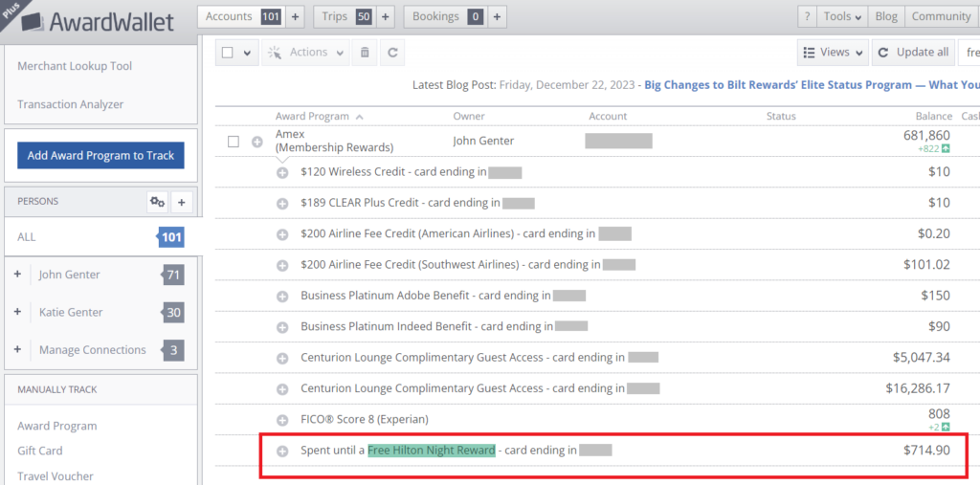
Task: Open the Bookings tab
Action: pos(446,17)
